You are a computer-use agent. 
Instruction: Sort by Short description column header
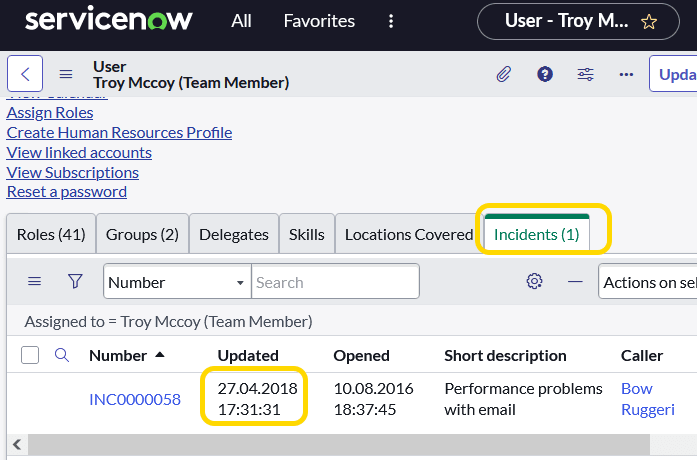coord(505,356)
